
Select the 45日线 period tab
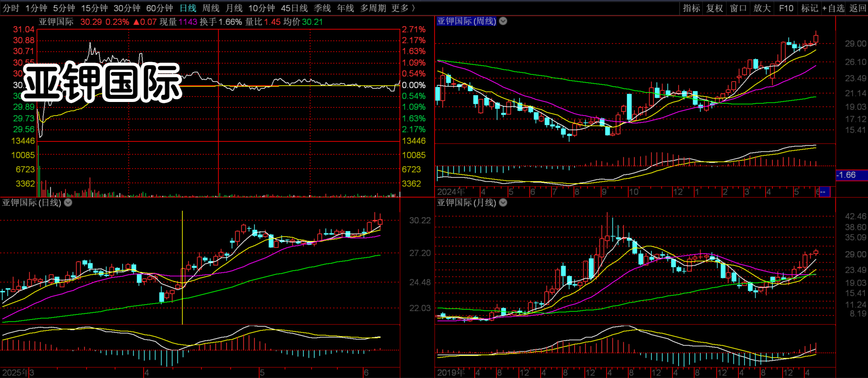(x=294, y=8)
